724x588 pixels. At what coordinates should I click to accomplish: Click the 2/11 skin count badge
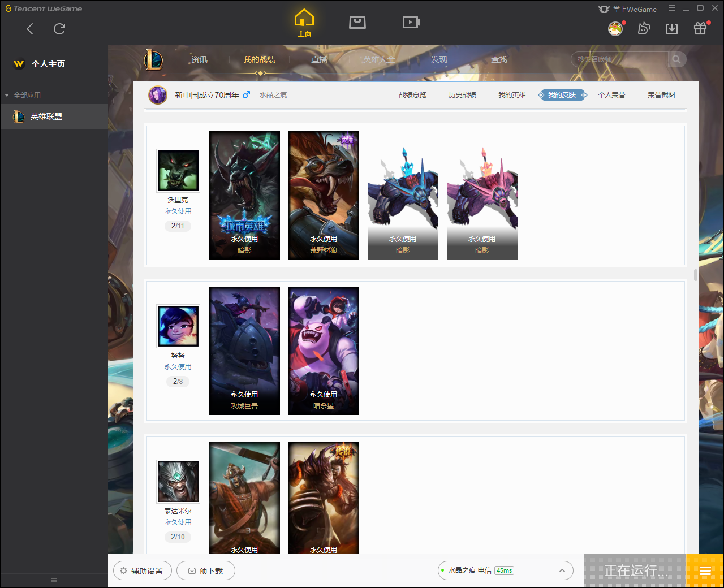pos(178,226)
